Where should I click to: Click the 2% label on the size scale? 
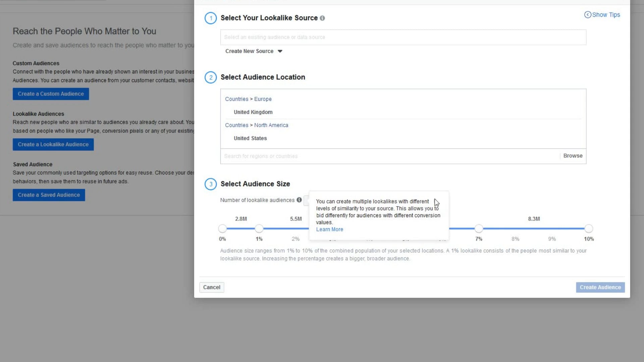coord(296,239)
